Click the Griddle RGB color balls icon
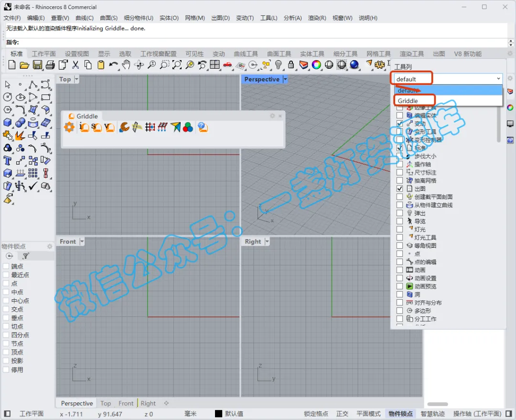 coord(188,127)
